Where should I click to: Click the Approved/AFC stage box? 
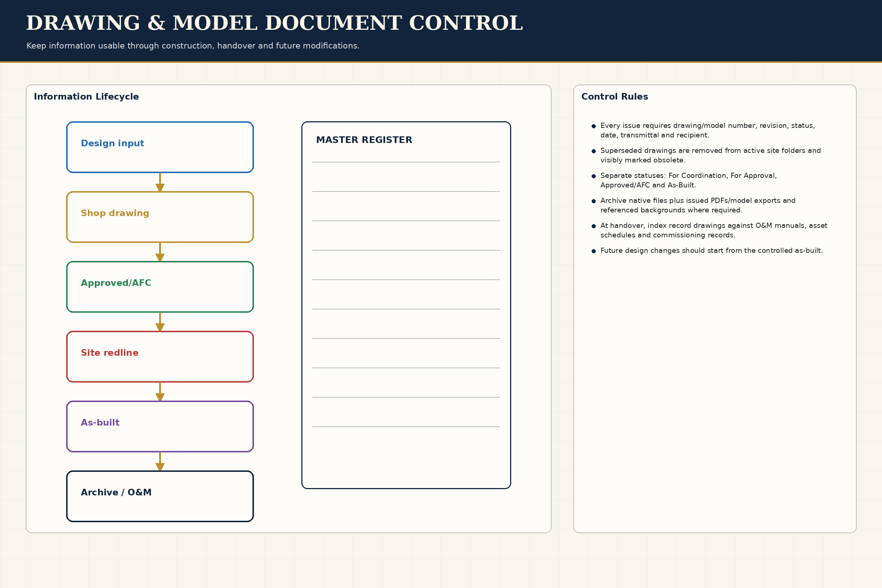click(x=160, y=287)
